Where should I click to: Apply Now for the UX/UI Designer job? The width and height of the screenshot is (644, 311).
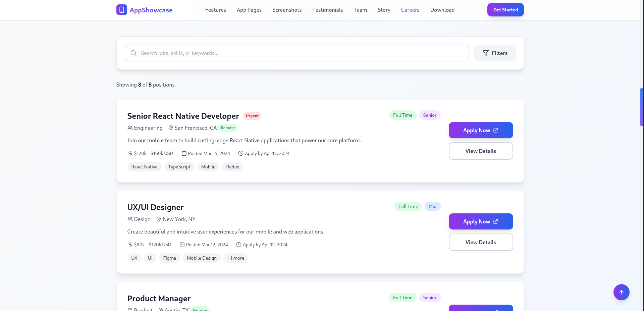pos(481,221)
